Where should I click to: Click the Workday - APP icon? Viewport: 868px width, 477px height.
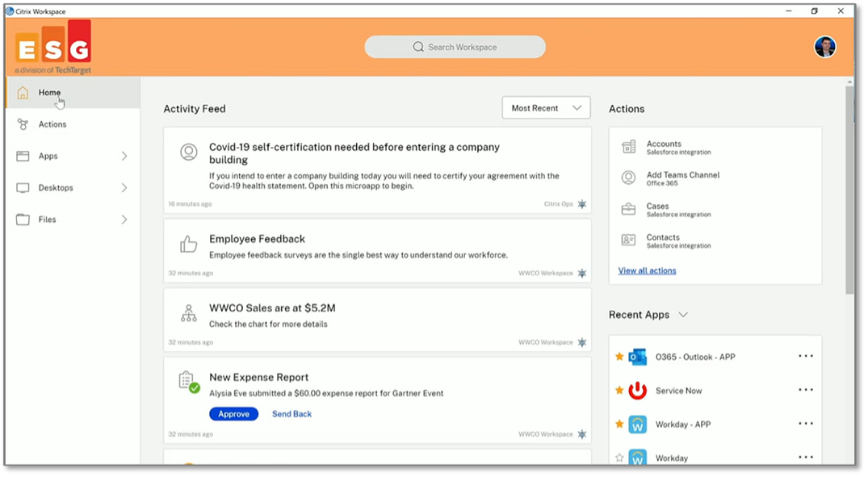pyautogui.click(x=638, y=425)
